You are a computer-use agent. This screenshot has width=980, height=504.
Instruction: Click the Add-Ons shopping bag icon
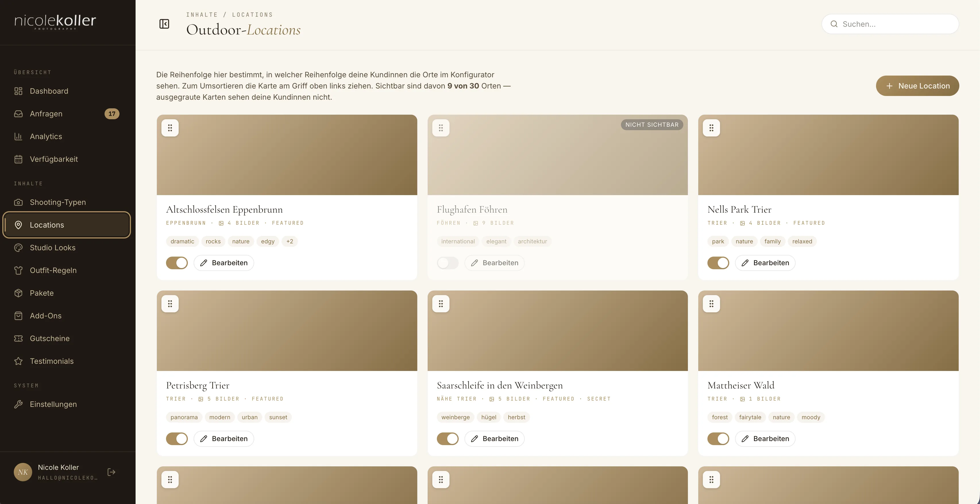pos(18,316)
